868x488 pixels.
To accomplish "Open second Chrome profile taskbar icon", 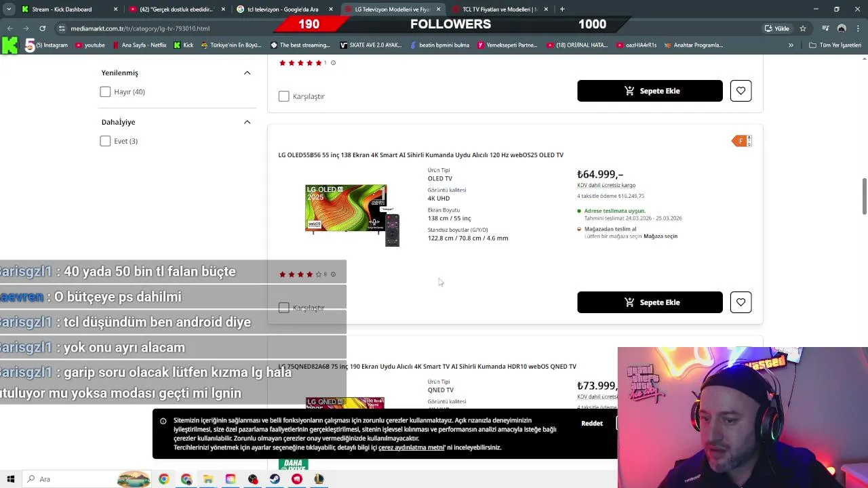I will 186,479.
